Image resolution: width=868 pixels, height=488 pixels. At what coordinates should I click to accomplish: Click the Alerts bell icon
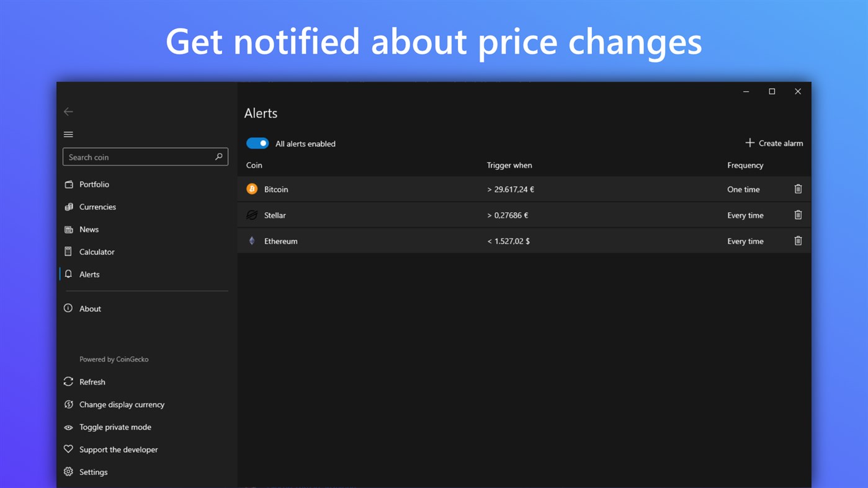click(x=68, y=273)
